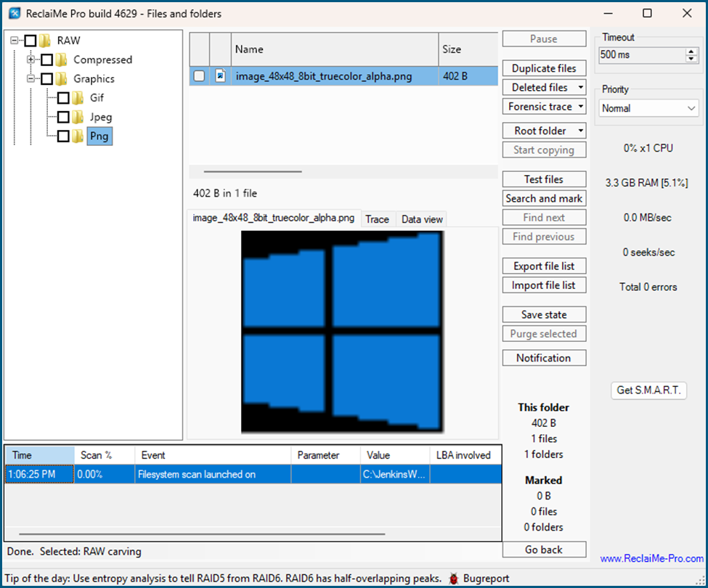
Task: Click the Png folder icon
Action: tap(78, 136)
